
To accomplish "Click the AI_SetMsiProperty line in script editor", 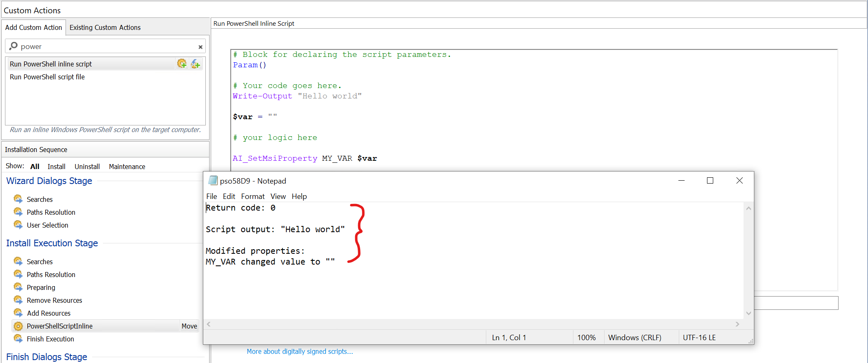I will 305,158.
